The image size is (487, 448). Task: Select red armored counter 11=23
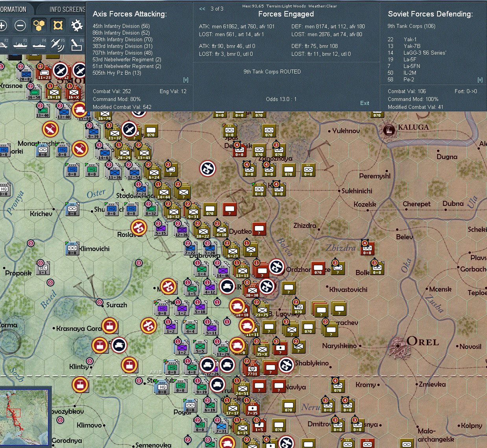44,73
